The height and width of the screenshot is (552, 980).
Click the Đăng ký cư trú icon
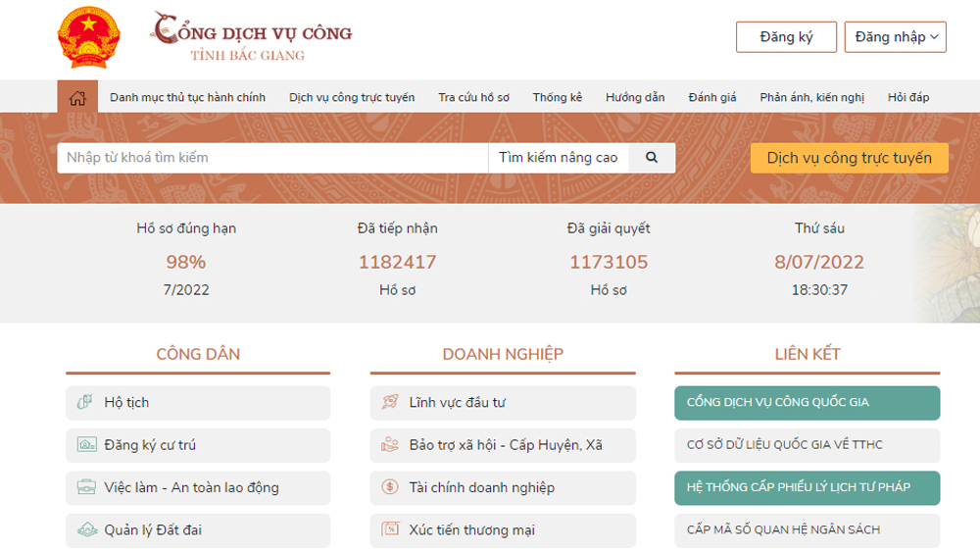pos(86,445)
